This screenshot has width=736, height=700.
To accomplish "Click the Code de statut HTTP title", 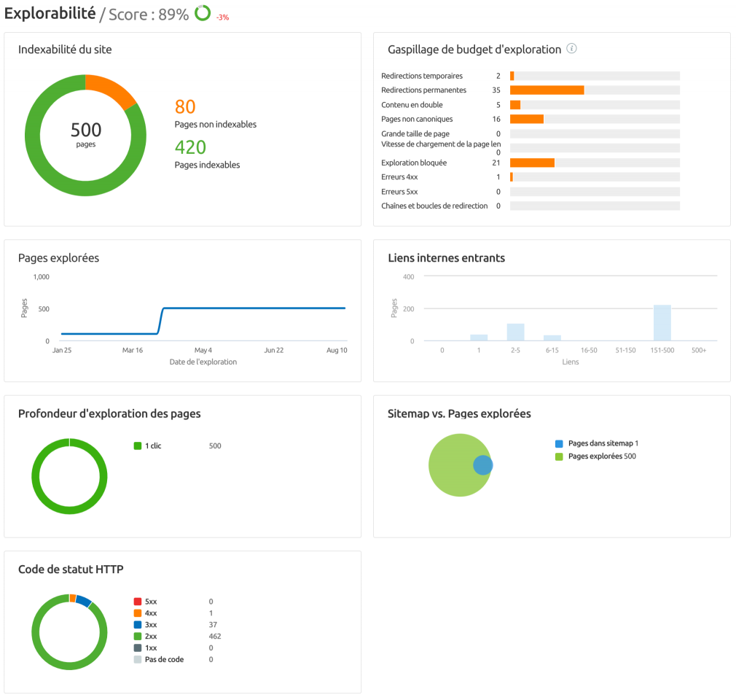I will pos(71,569).
